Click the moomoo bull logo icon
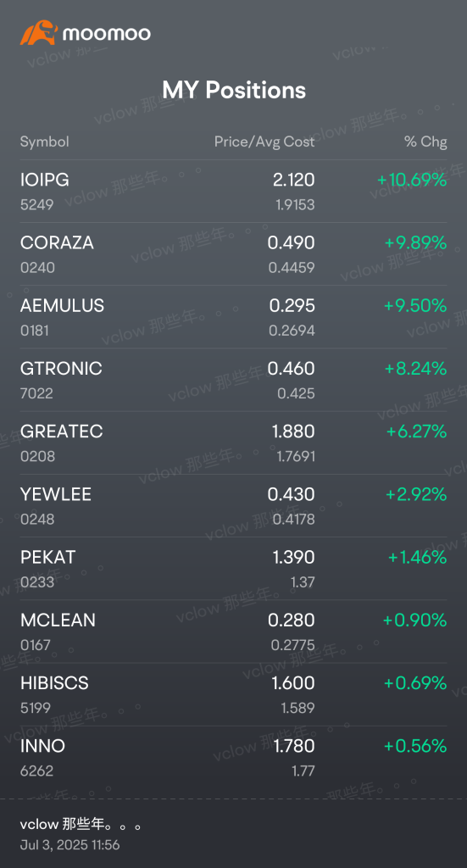 39,33
